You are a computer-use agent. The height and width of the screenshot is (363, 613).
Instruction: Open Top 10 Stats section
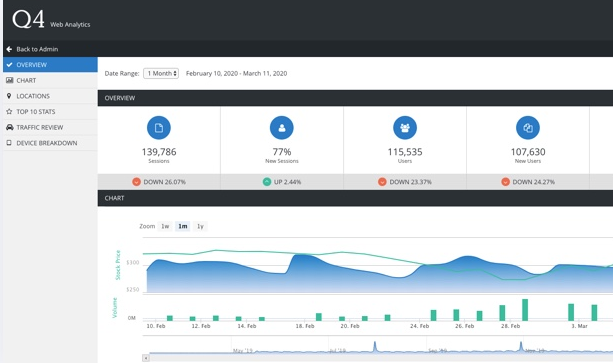[x=50, y=112]
